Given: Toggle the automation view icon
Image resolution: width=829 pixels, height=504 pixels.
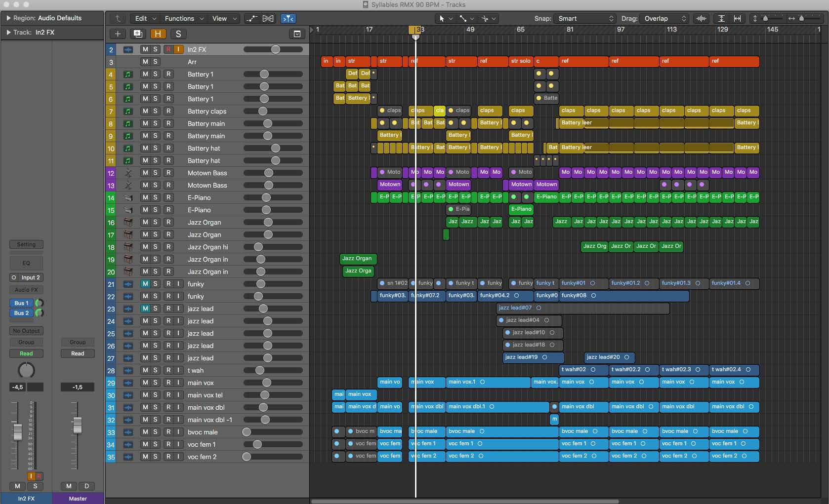Looking at the screenshot, I should pos(251,18).
